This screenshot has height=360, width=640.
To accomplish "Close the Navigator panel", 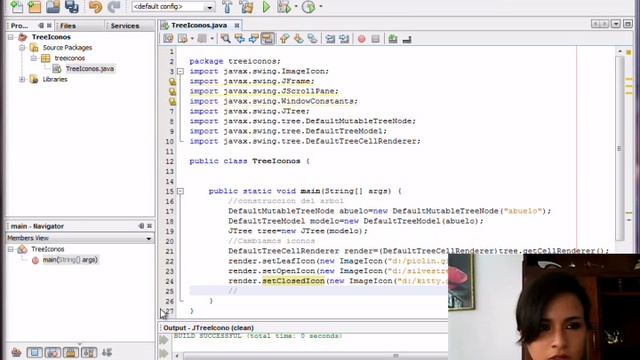I will [x=149, y=226].
